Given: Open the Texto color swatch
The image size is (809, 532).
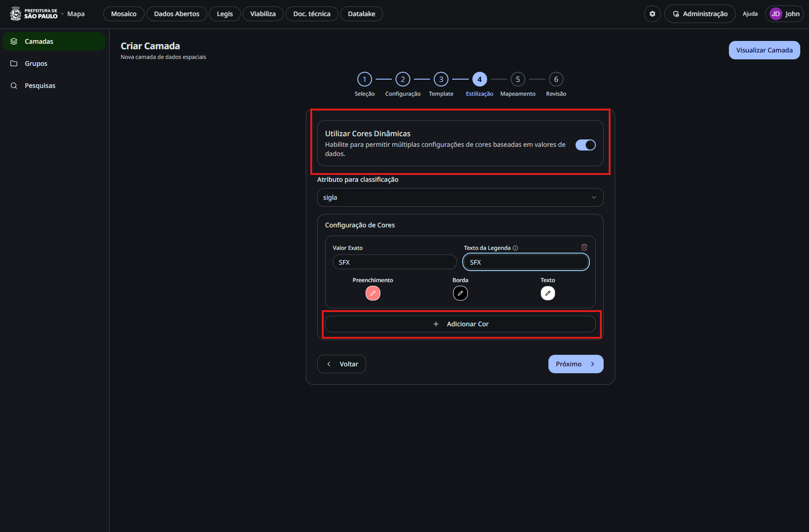Looking at the screenshot, I should [548, 293].
